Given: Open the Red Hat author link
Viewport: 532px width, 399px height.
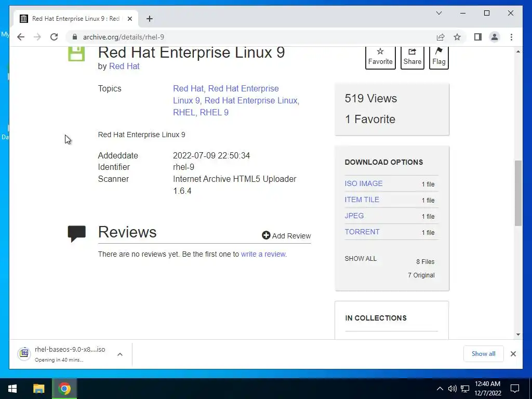Looking at the screenshot, I should coord(124,66).
